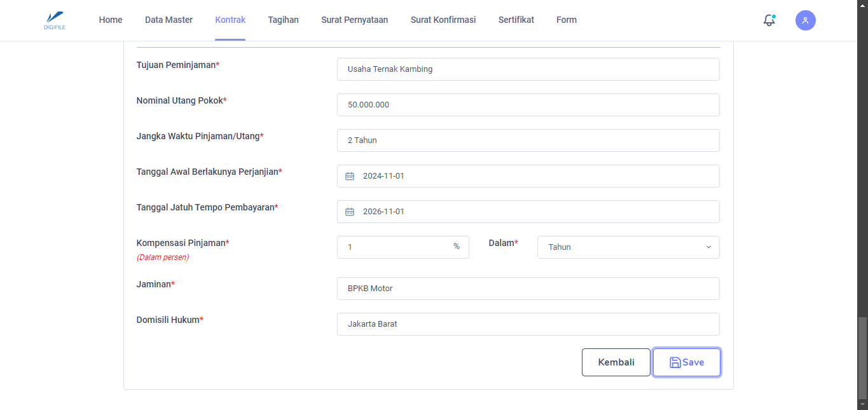Go to the Home menu
The height and width of the screenshot is (410, 868).
pyautogui.click(x=111, y=20)
